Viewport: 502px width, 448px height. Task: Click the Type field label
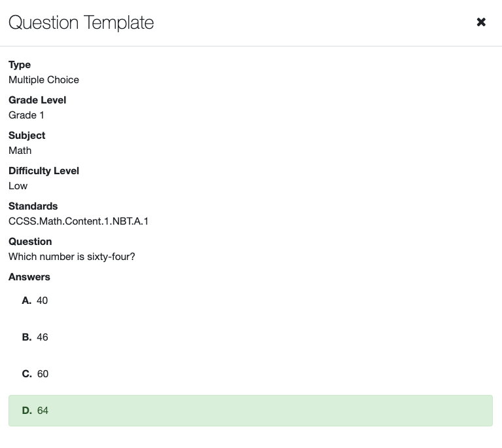point(20,65)
